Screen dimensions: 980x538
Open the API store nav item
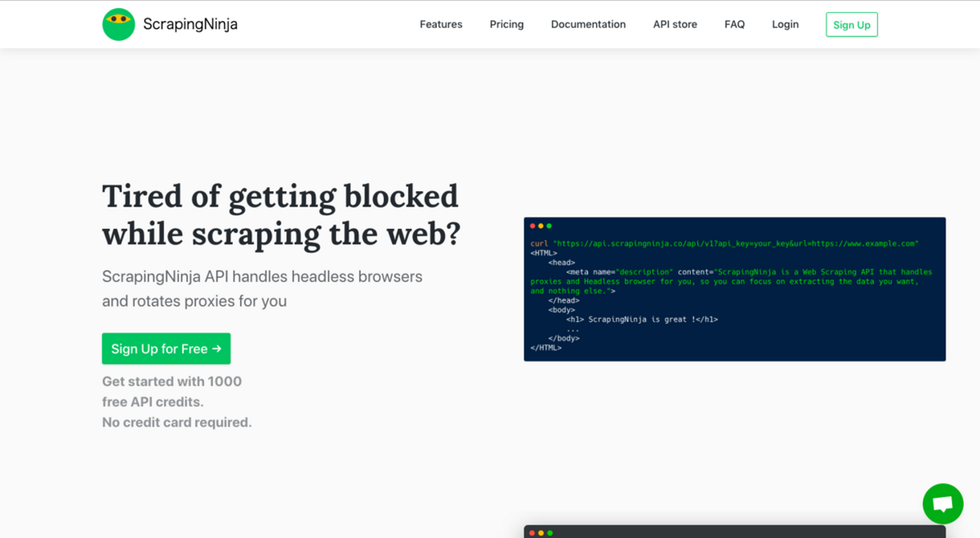(x=675, y=25)
